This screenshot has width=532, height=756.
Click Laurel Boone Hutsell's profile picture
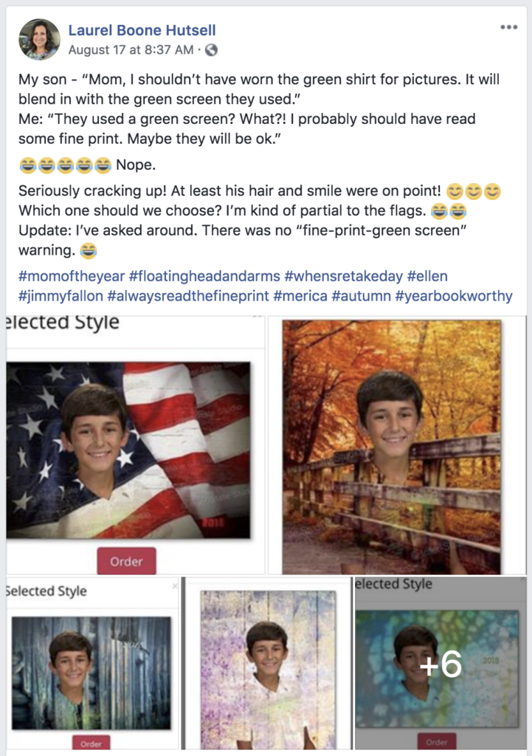[x=40, y=40]
